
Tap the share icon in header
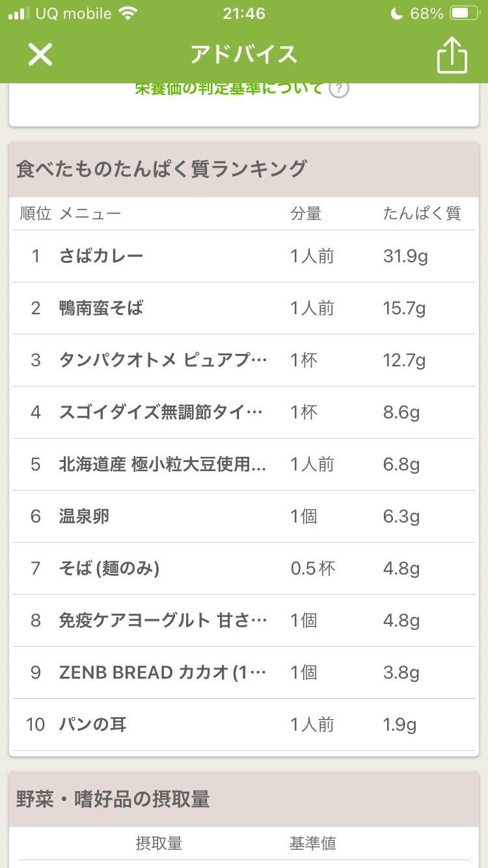tap(452, 55)
